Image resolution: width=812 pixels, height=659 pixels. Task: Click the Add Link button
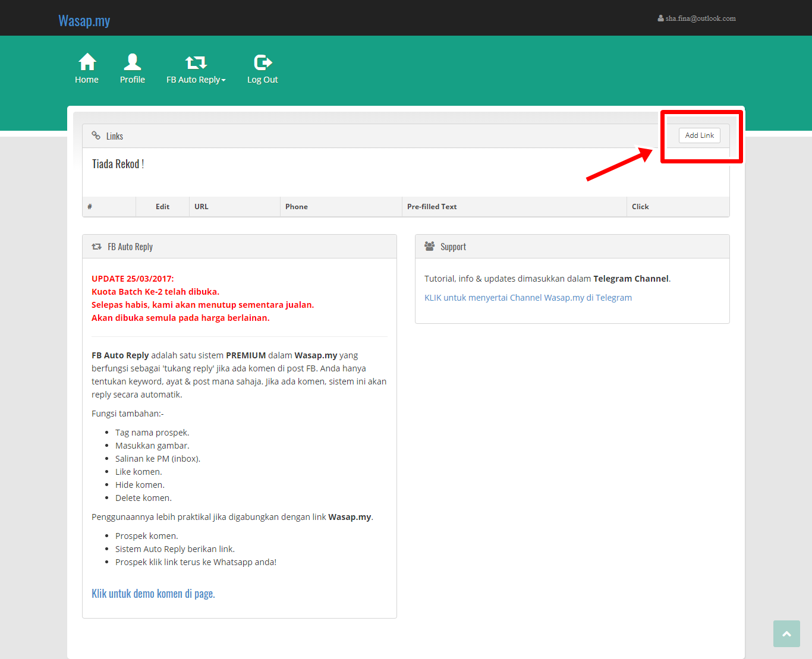coord(700,135)
